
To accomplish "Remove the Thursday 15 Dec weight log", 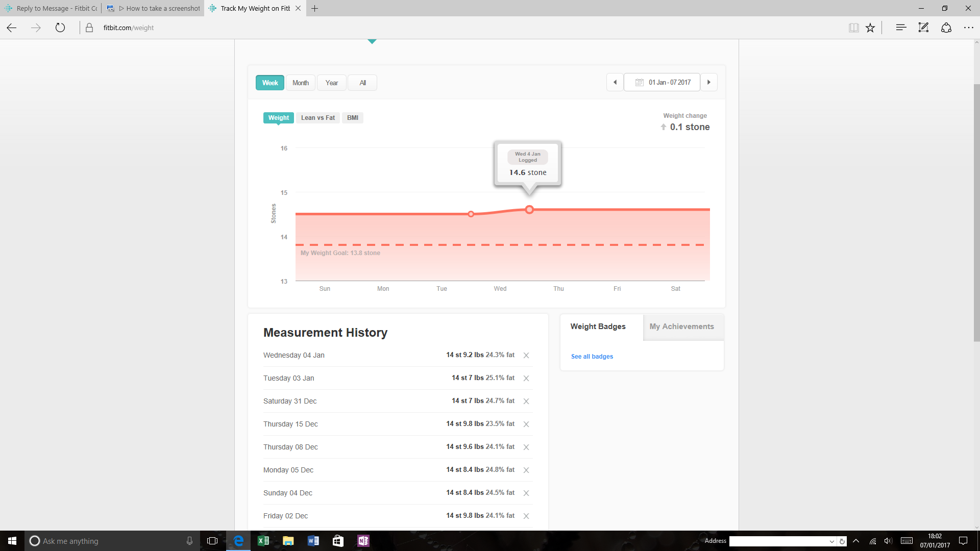I will tap(526, 424).
